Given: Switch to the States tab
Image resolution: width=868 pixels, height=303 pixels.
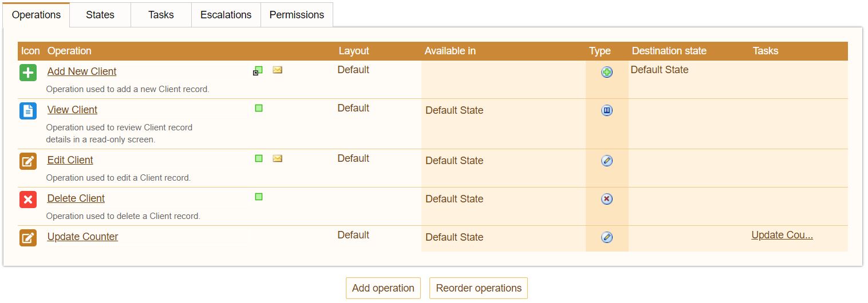Looking at the screenshot, I should pos(100,15).
